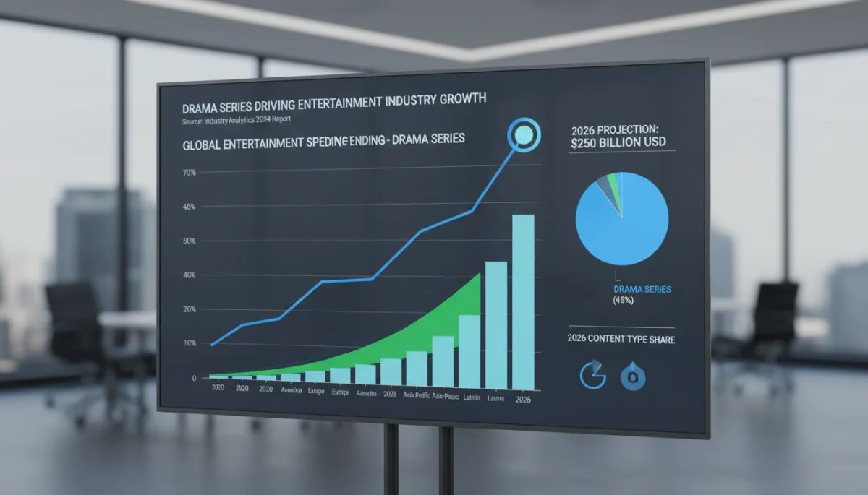The height and width of the screenshot is (495, 868).
Task: Click the 2030 x-axis label
Action: (x=265, y=389)
